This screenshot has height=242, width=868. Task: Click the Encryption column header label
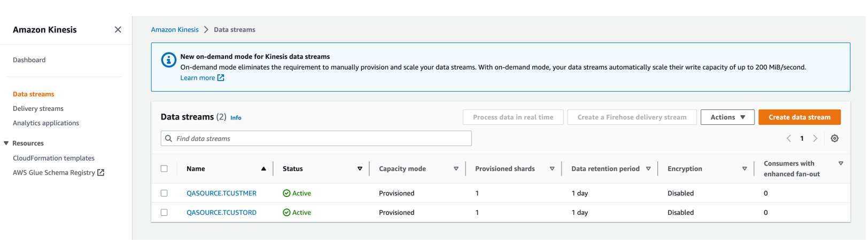coord(686,169)
